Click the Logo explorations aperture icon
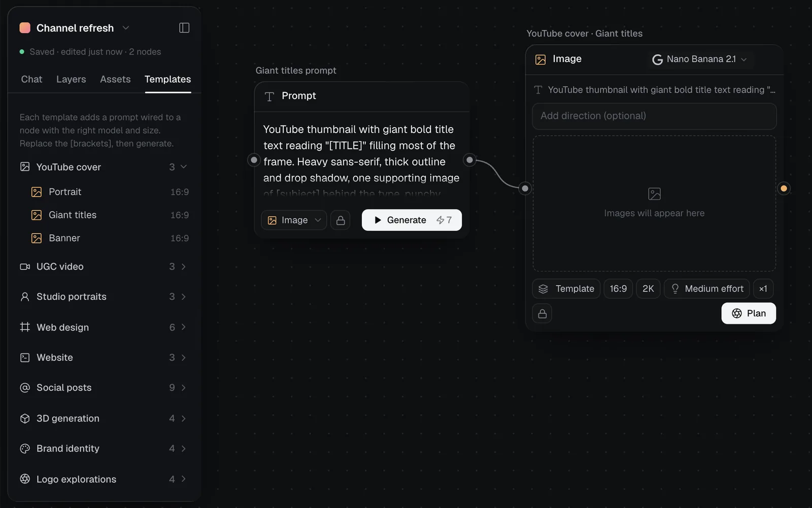 pos(25,479)
